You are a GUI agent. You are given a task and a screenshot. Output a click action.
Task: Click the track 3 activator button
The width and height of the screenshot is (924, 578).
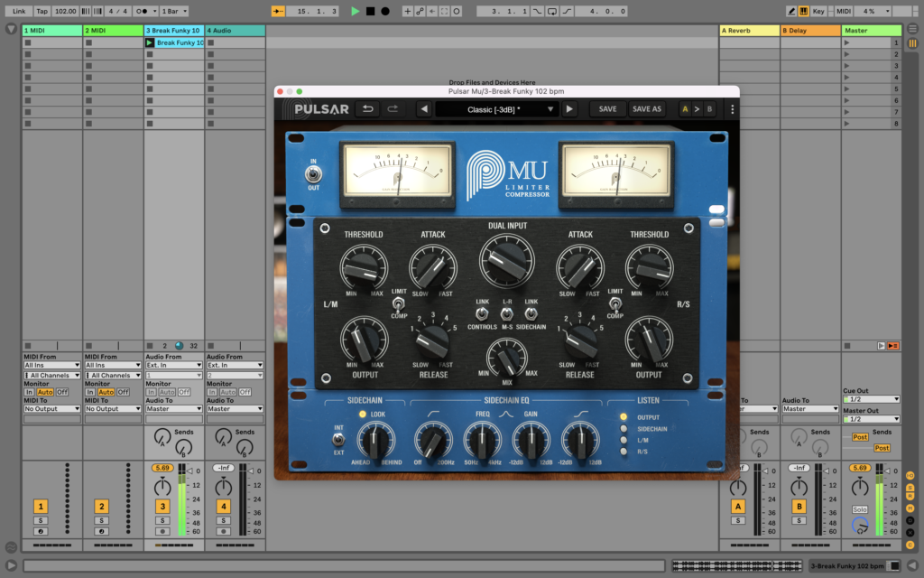pos(162,506)
